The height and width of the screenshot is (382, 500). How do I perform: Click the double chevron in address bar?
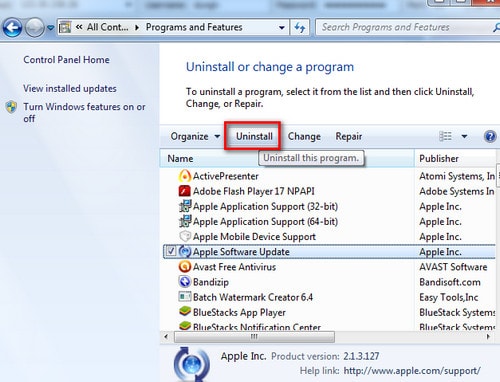[79, 27]
